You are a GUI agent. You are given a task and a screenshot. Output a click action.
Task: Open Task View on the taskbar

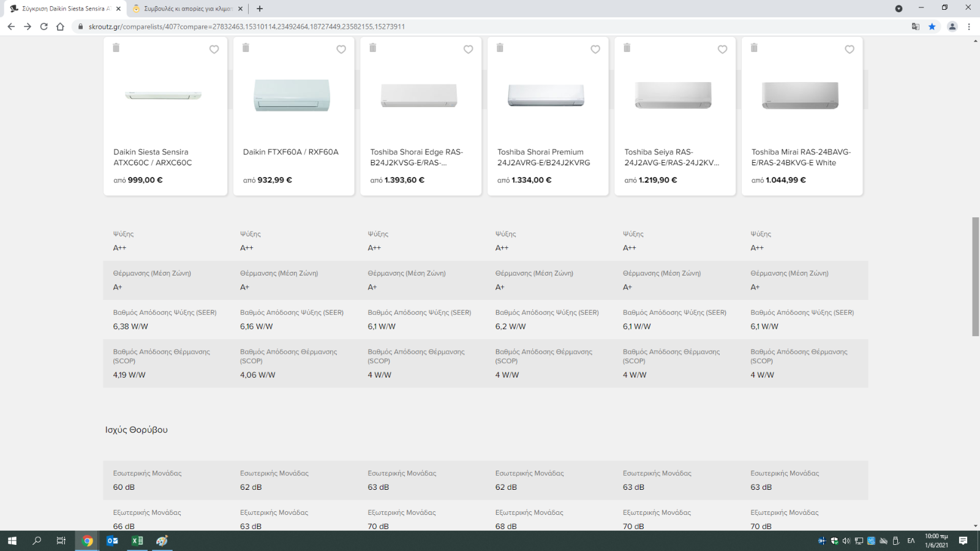[61, 541]
